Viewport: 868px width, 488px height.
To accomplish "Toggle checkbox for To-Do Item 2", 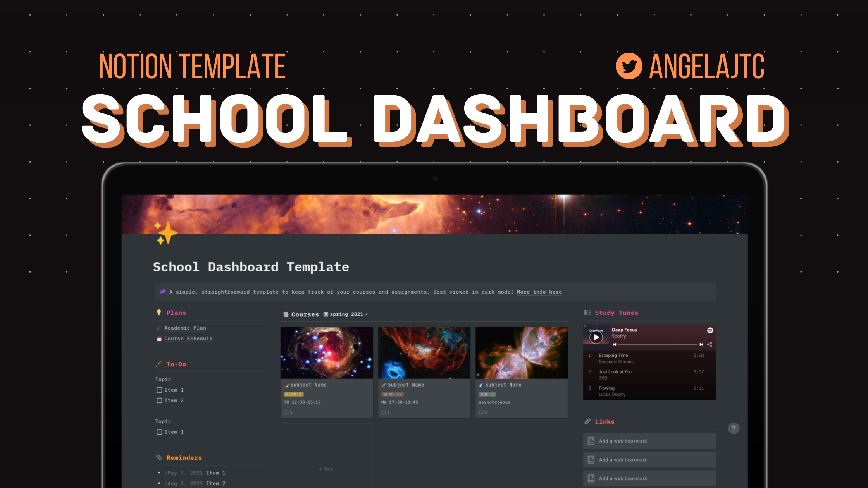I will 159,400.
